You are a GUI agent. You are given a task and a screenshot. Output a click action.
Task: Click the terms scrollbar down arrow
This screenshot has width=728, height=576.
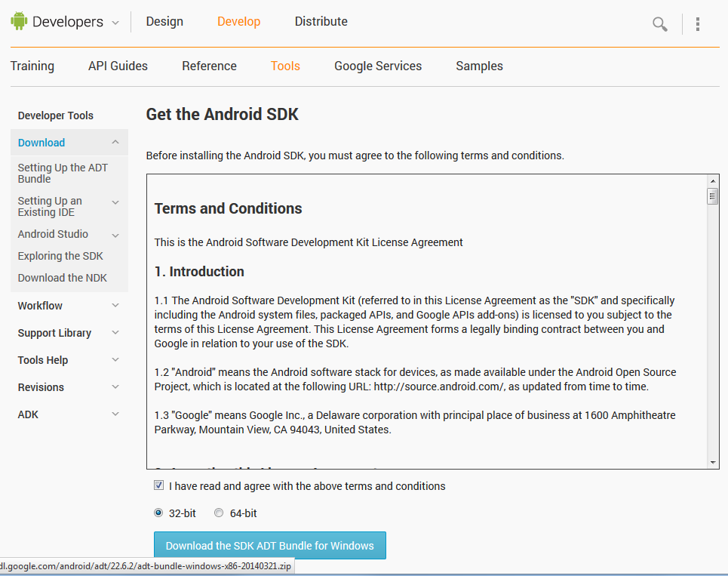[x=713, y=462]
